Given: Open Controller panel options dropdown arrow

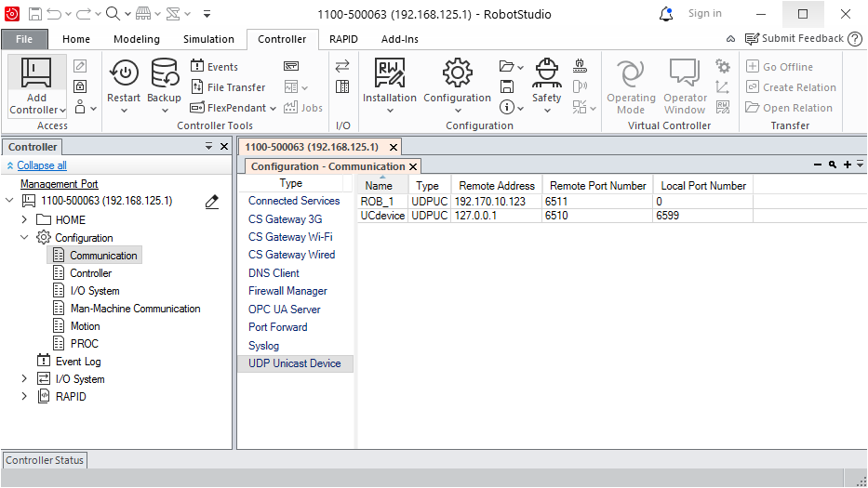Looking at the screenshot, I should coord(208,147).
